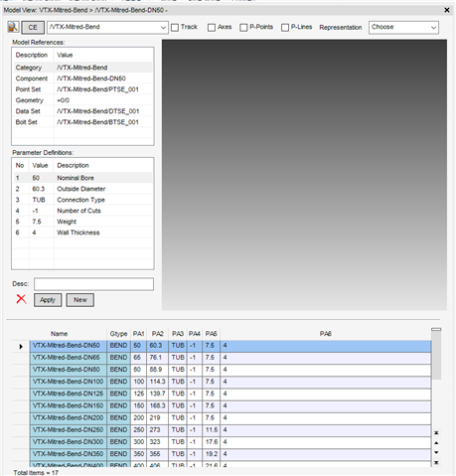
Task: Click the Apply button
Action: (x=48, y=300)
